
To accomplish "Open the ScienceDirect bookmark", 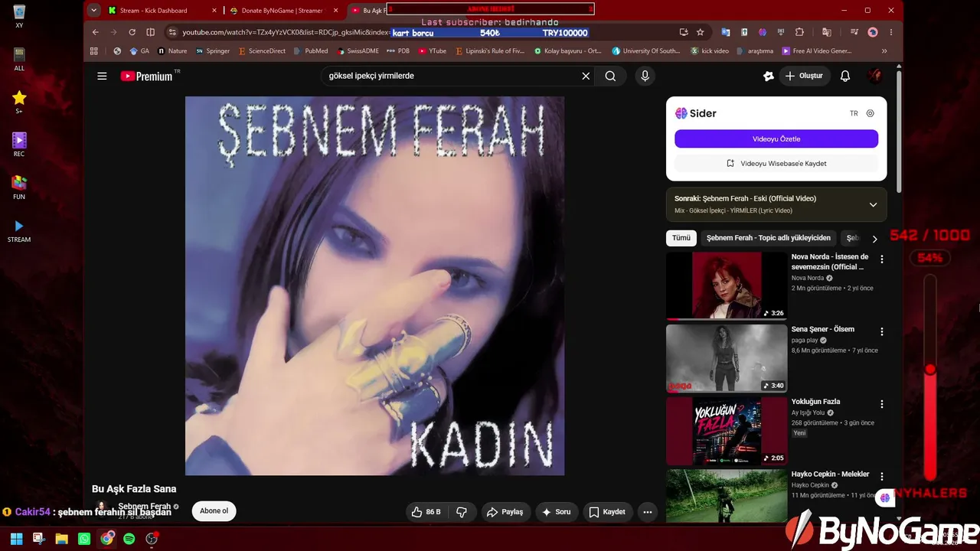I will (x=262, y=51).
